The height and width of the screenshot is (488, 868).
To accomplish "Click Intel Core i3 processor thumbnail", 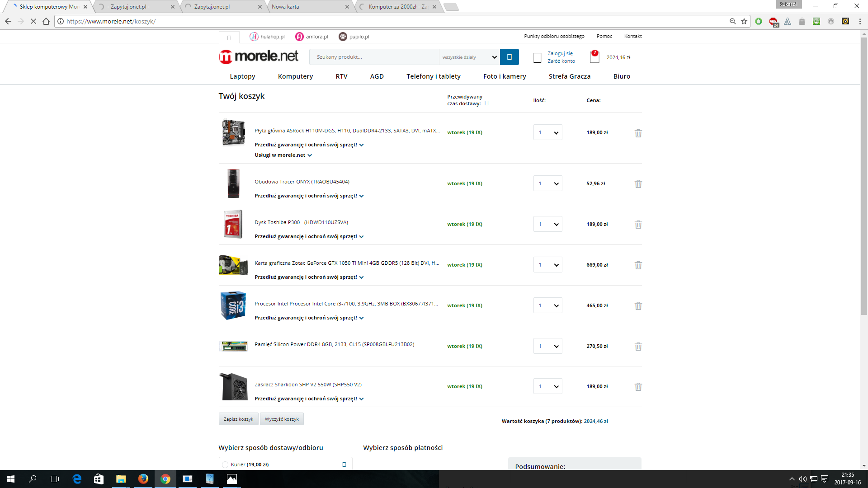I will 233,305.
